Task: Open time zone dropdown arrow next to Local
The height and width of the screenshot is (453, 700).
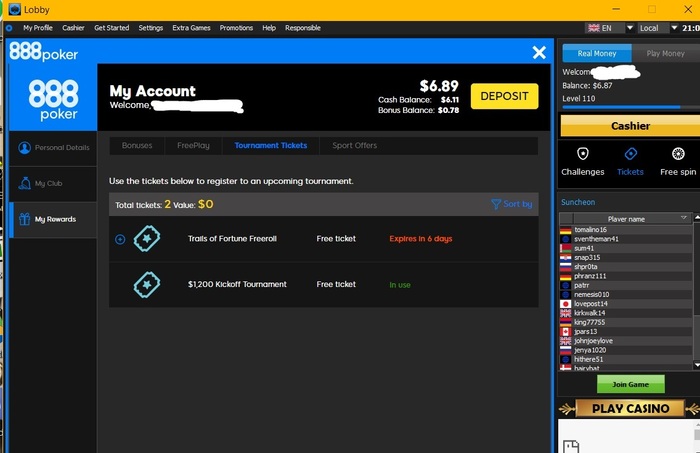Action: tap(674, 28)
